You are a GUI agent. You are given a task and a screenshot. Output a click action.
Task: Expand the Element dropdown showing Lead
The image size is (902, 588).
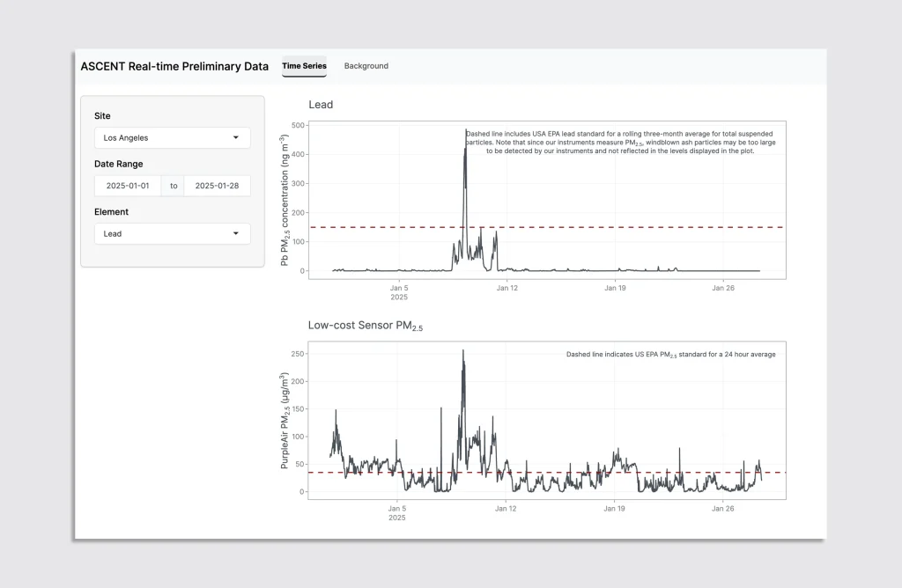[172, 234]
